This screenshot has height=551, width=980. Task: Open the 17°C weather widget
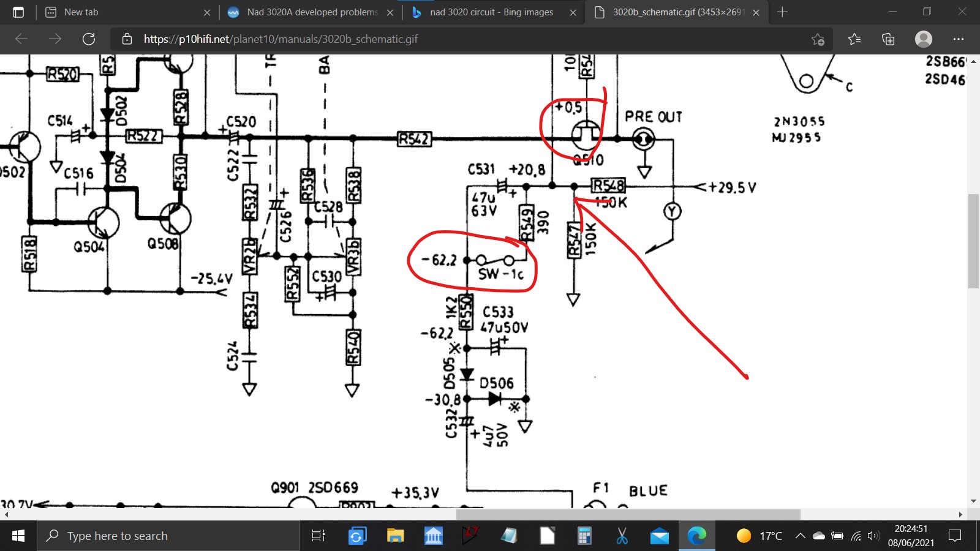coord(759,536)
